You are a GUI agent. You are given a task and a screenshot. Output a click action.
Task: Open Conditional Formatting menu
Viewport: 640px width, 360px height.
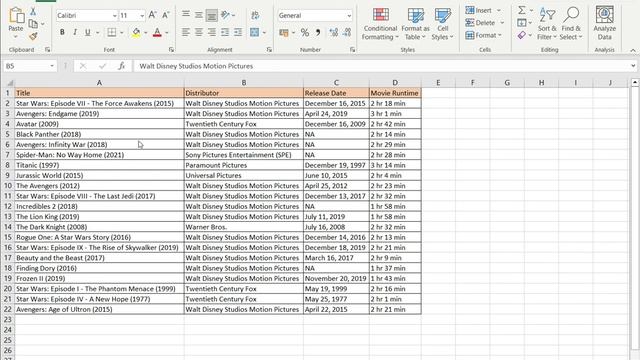(380, 24)
